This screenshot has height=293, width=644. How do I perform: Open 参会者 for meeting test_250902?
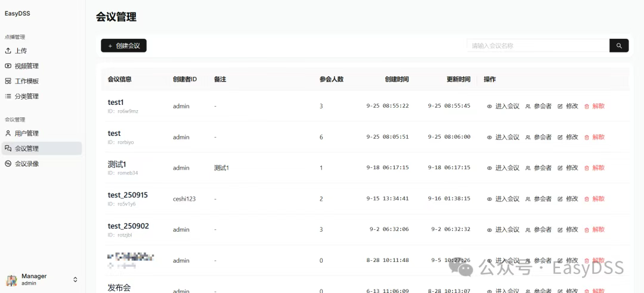538,230
